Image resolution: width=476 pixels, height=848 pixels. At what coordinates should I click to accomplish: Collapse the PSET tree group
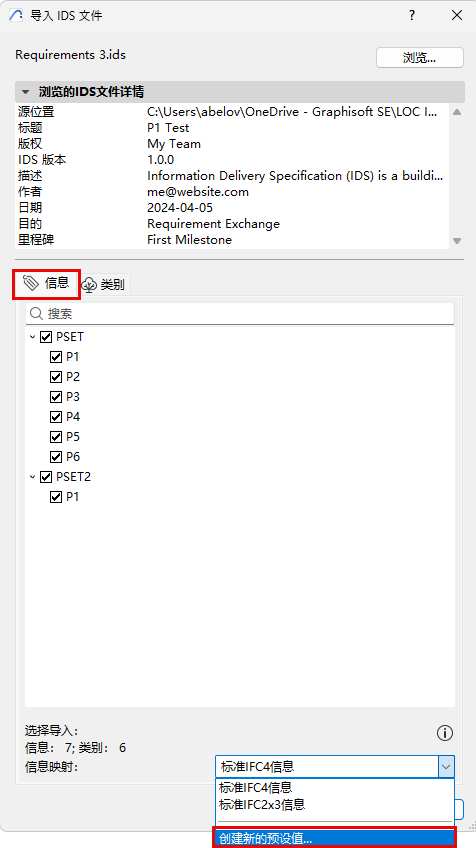(32, 337)
